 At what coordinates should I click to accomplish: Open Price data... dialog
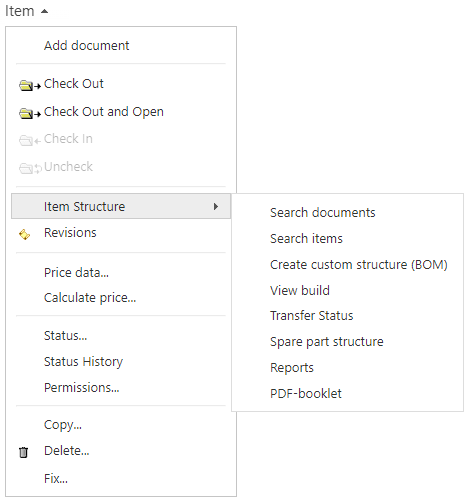point(76,273)
